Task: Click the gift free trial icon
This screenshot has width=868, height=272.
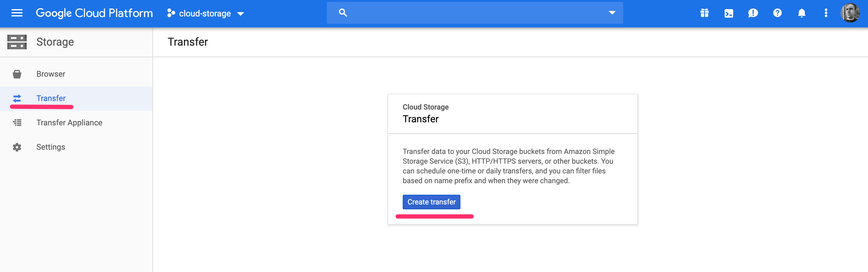Action: tap(704, 13)
